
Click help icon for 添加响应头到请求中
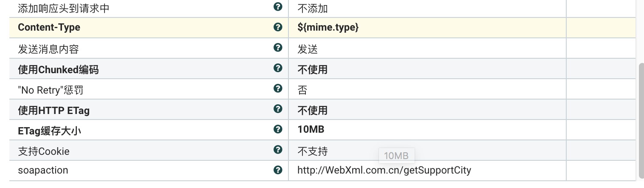(x=278, y=7)
